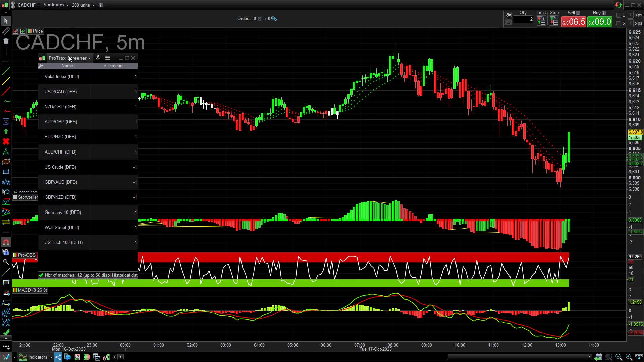Screen dimensions: 644x362
Task: Click the Qty input field
Action: coord(523,19)
